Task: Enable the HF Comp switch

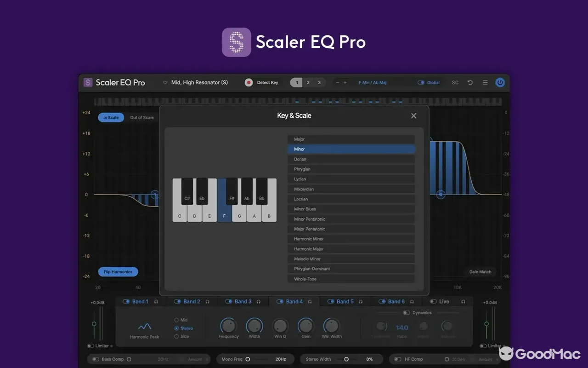Action: pos(398,359)
